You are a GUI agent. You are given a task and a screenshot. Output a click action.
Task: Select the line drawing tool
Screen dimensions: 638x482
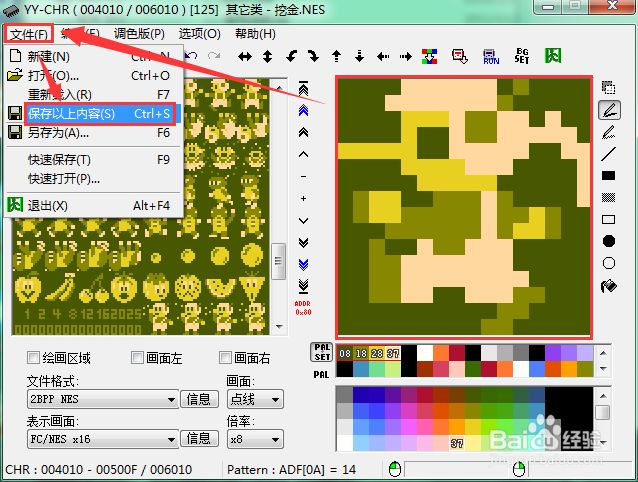[608, 154]
